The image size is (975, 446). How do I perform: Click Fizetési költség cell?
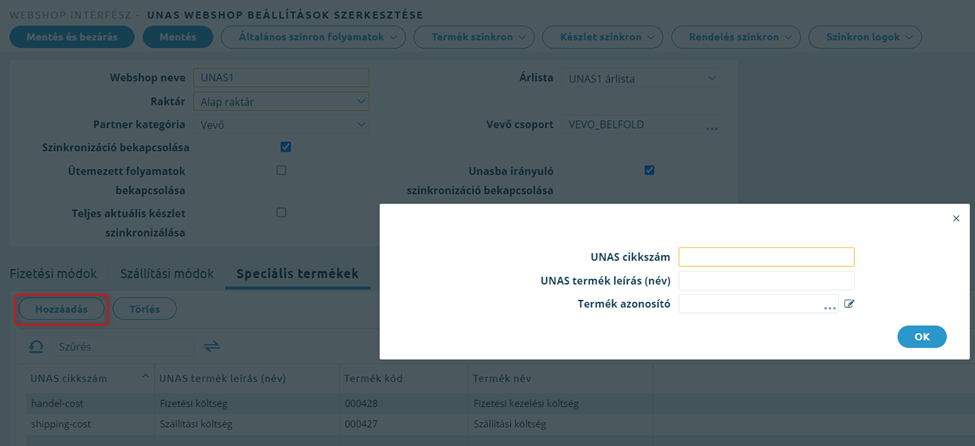pos(247,404)
